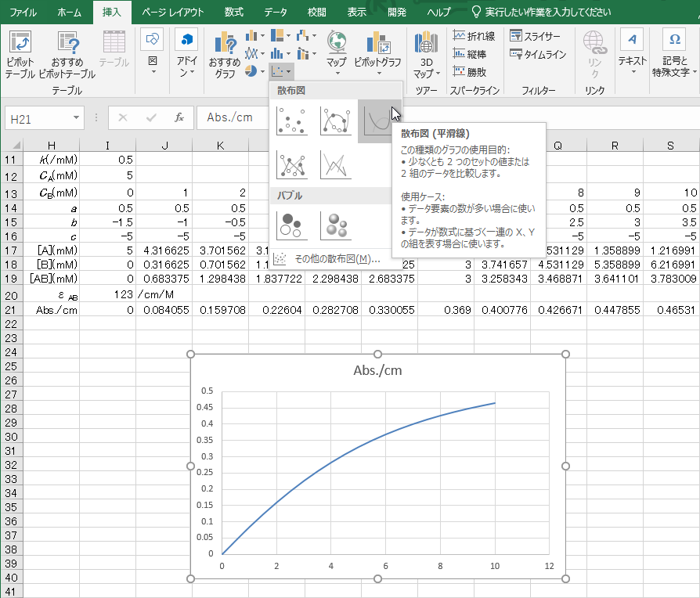Switch to the Developer (開発) tab

[397, 12]
